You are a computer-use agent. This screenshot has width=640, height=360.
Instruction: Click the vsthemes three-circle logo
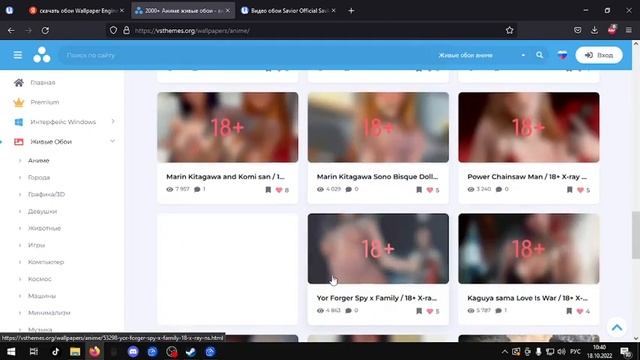(x=42, y=55)
